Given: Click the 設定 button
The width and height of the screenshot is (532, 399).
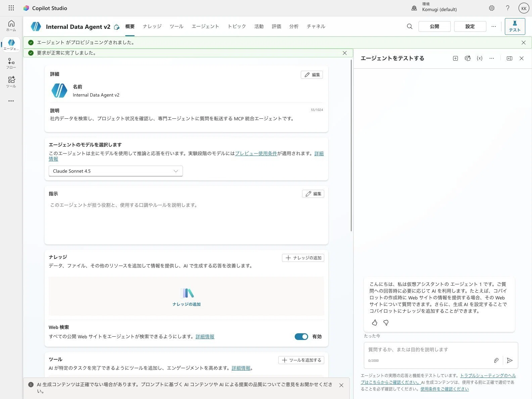Looking at the screenshot, I should [470, 26].
